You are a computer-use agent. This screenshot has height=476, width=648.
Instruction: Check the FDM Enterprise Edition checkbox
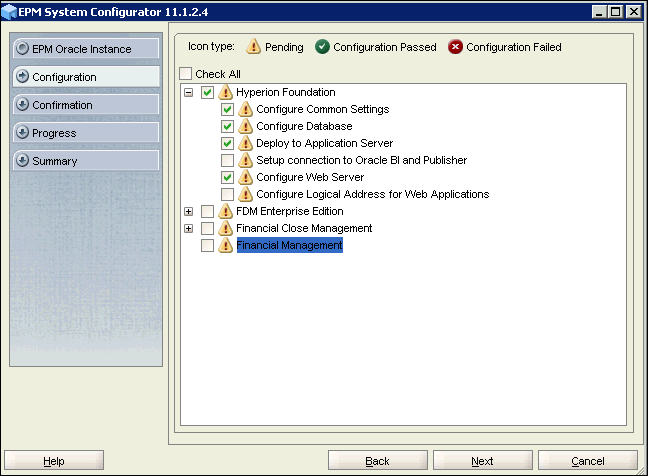click(x=207, y=211)
